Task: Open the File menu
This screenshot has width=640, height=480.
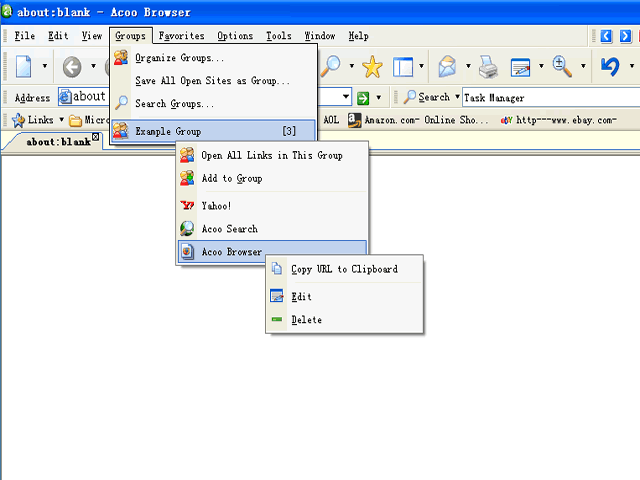Action: [24, 36]
